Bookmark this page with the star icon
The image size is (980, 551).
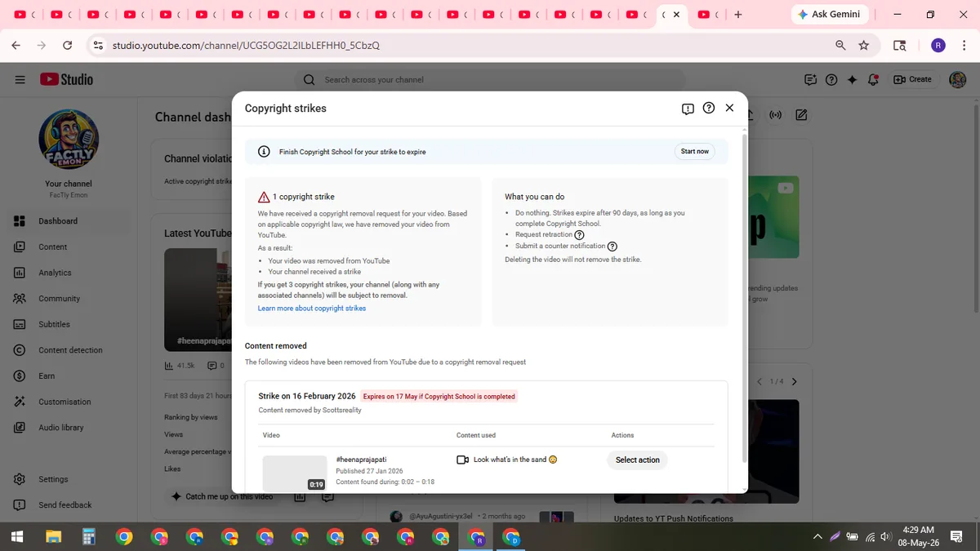point(863,46)
